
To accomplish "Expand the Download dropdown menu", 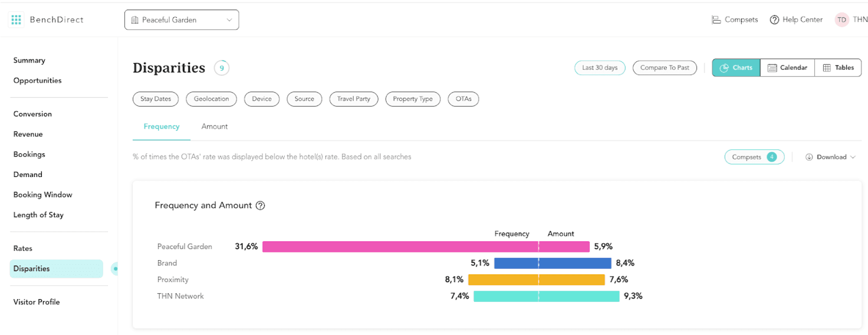I will click(831, 157).
